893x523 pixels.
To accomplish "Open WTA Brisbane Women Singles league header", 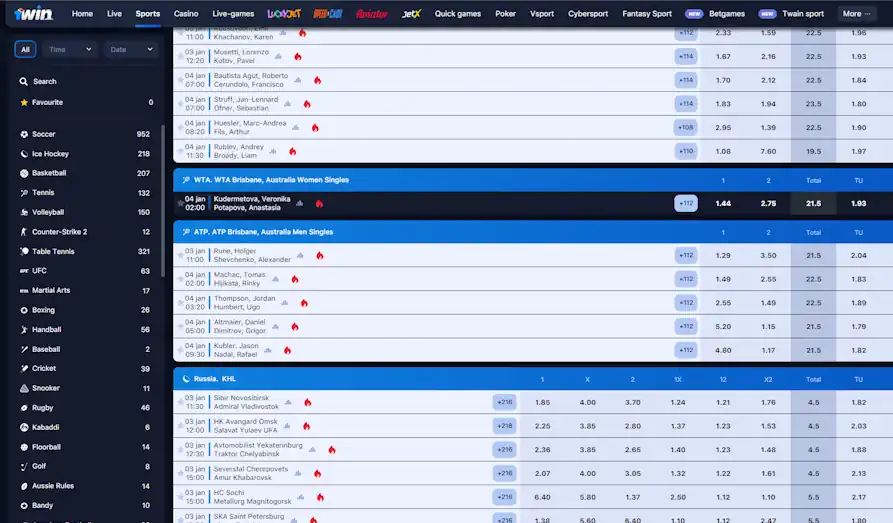I will point(532,180).
